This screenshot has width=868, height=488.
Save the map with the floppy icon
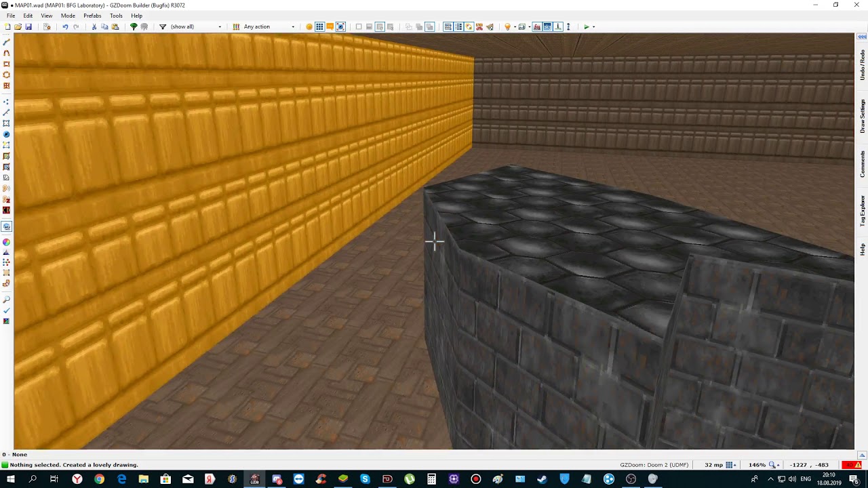point(28,26)
